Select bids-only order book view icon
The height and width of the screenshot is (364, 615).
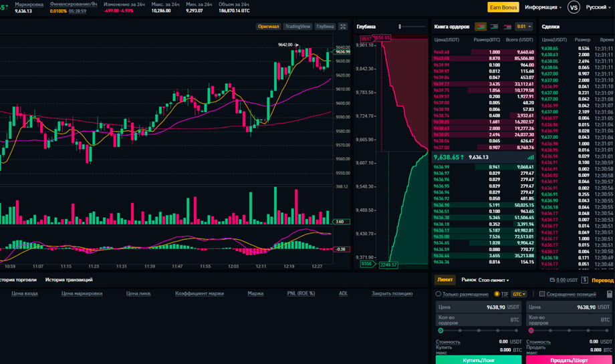pos(494,27)
